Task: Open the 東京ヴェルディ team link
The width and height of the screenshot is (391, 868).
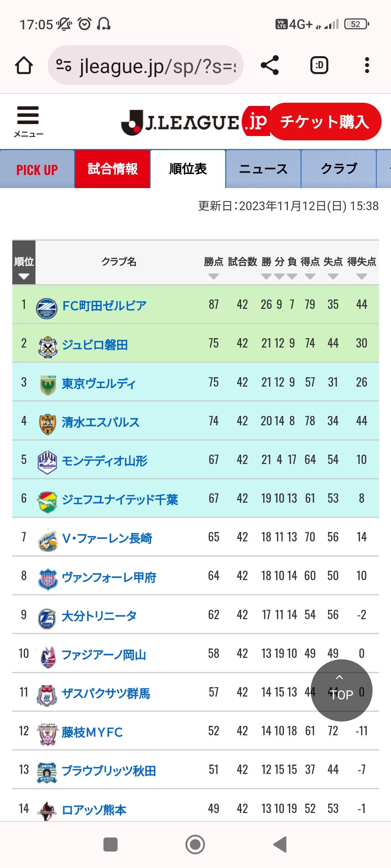Action: pyautogui.click(x=98, y=383)
